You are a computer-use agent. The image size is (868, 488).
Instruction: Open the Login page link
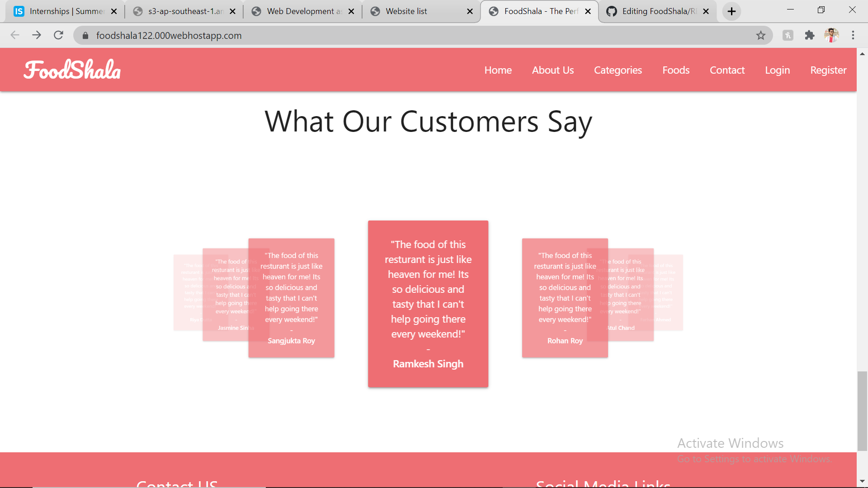pos(777,70)
